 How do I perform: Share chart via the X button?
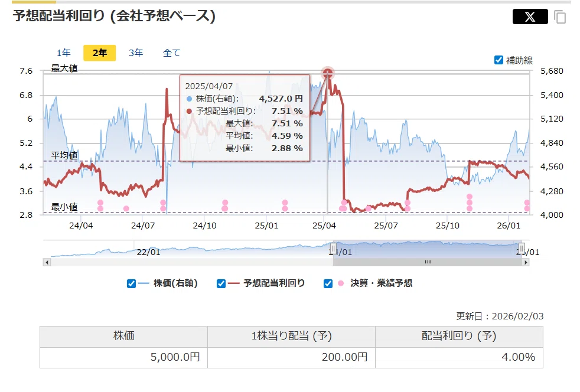click(530, 17)
